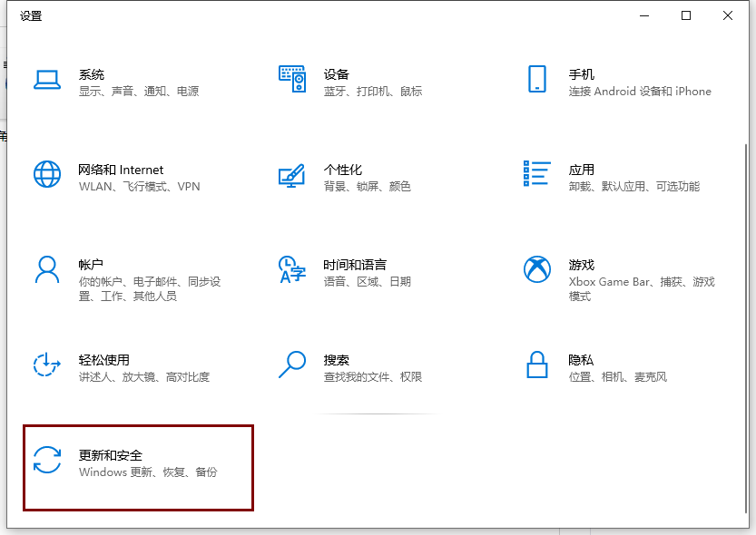Click the magnifying glass icon for 搜索
This screenshot has width=756, height=535.
tap(292, 365)
